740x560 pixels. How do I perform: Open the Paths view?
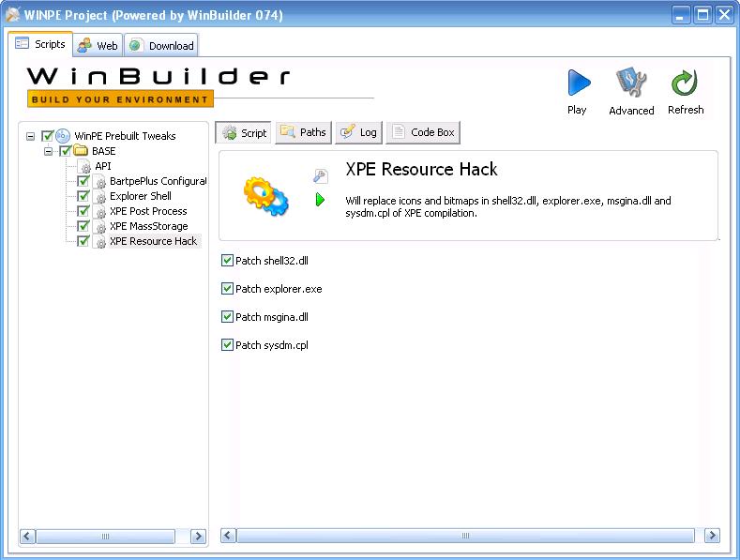(x=304, y=132)
